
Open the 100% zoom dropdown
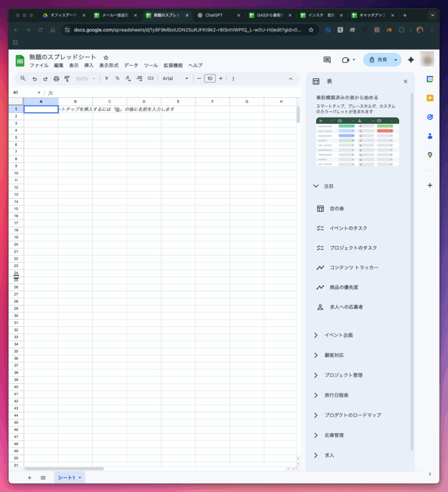click(x=86, y=79)
